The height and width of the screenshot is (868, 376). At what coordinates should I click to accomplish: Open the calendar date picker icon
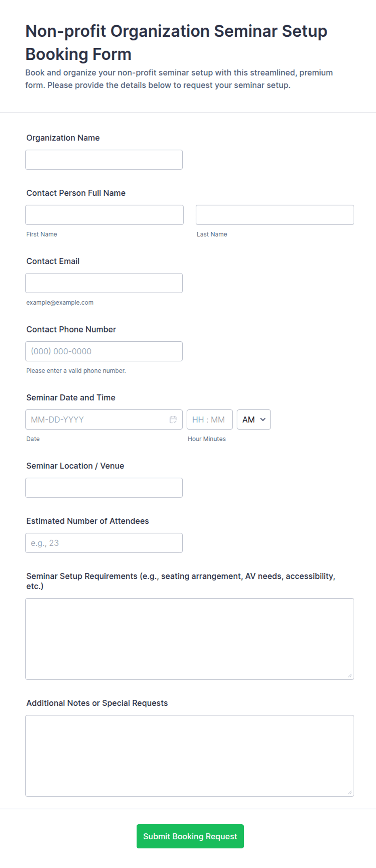pyautogui.click(x=173, y=419)
